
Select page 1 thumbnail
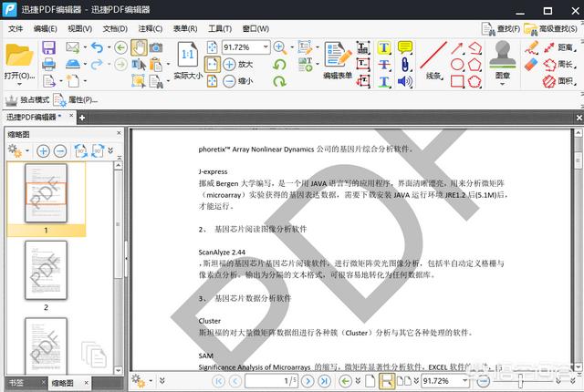point(46,193)
